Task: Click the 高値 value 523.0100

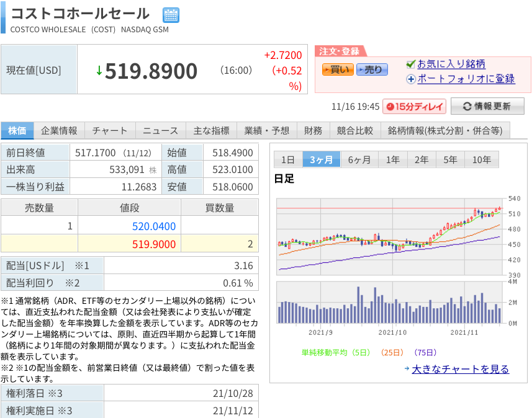Action: tap(233, 169)
